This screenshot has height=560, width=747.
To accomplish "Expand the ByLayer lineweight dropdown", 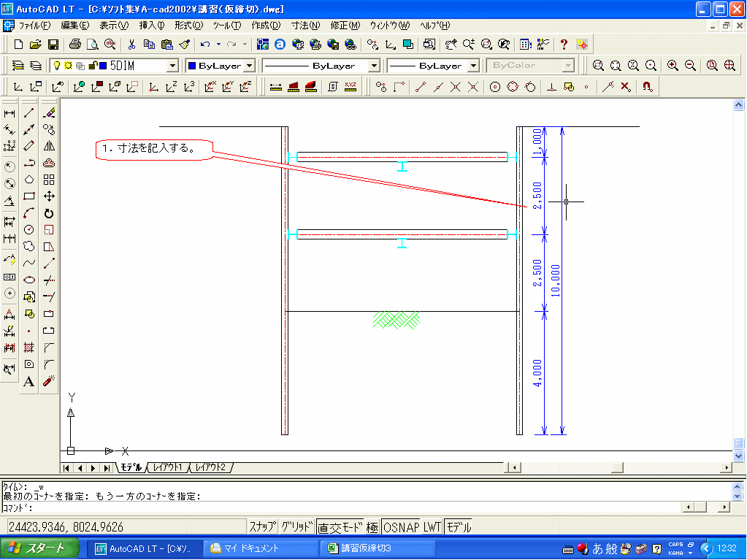I will pos(473,65).
